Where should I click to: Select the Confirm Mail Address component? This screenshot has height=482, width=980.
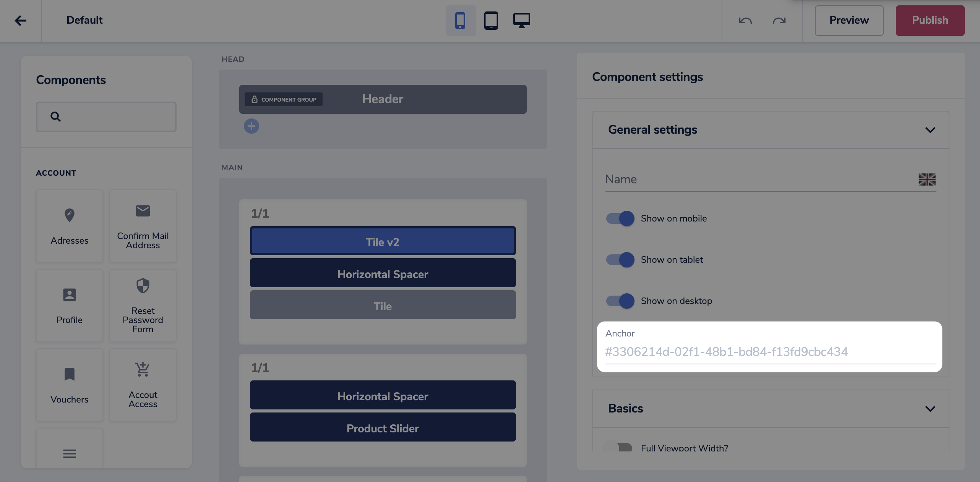[143, 226]
